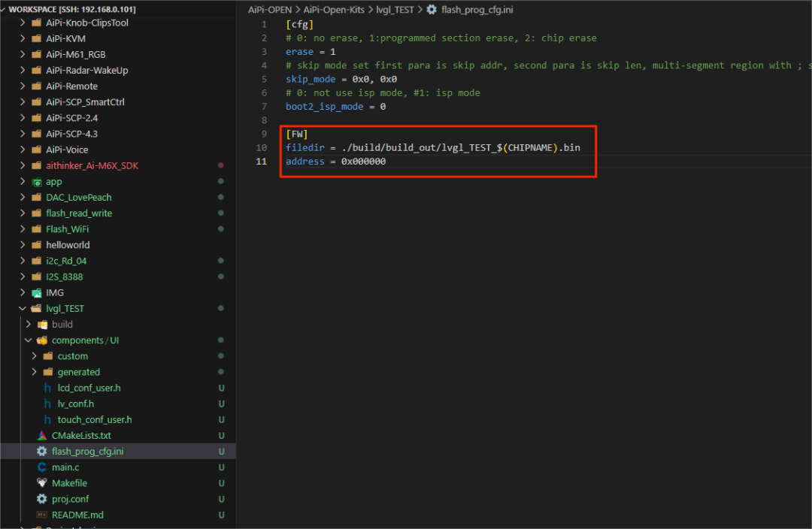Image resolution: width=812 pixels, height=529 pixels.
Task: Open README.md file
Action: point(77,515)
